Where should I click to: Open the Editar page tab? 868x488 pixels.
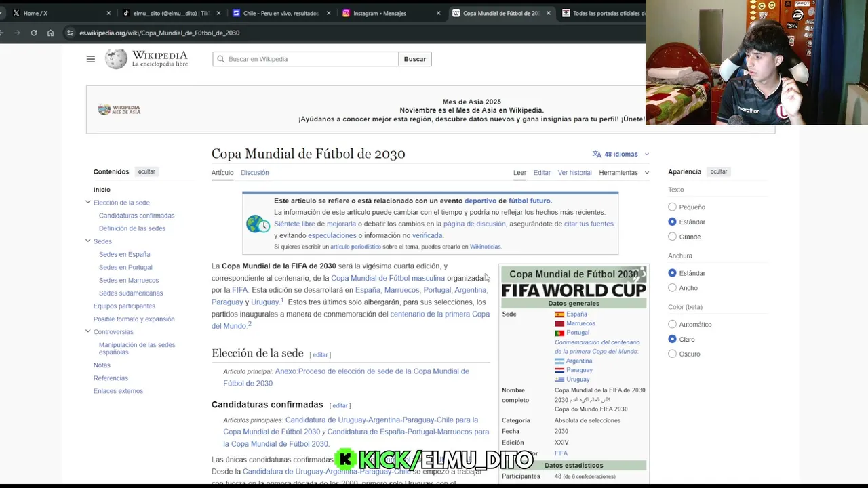(542, 173)
